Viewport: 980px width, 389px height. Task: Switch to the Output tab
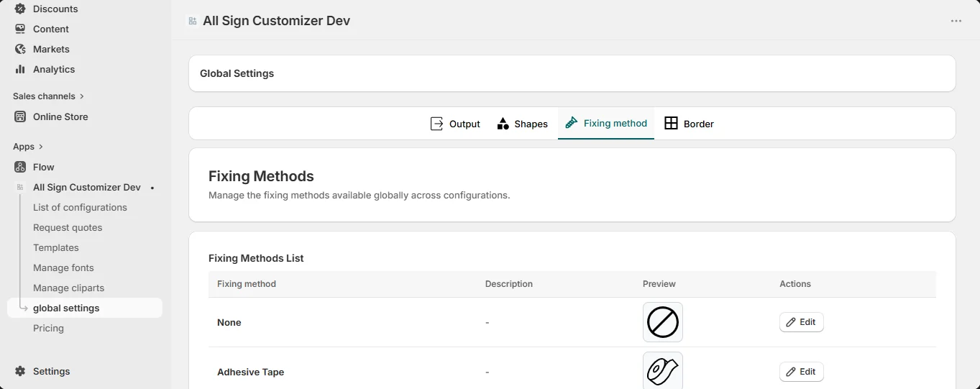pyautogui.click(x=455, y=124)
